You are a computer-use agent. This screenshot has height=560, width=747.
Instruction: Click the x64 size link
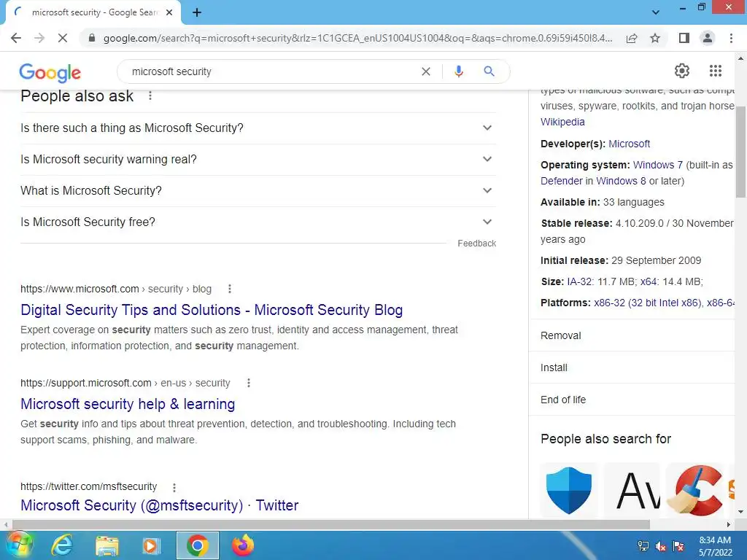coord(649,281)
